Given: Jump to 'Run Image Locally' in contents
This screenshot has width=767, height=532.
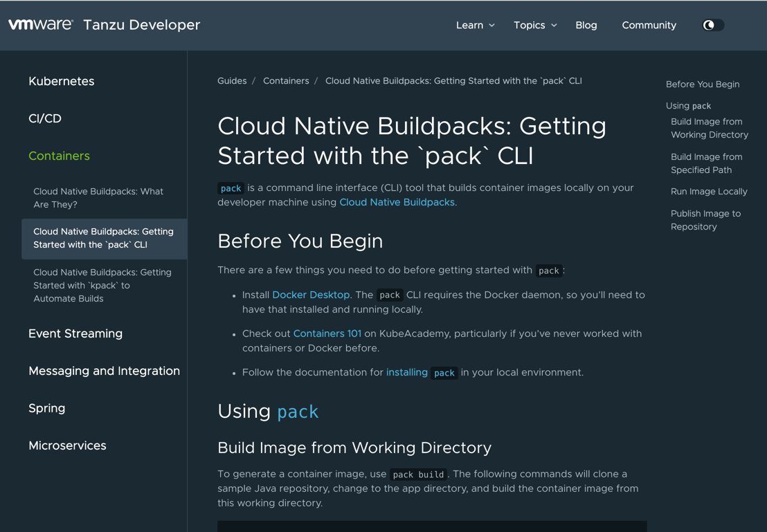Looking at the screenshot, I should coord(709,192).
